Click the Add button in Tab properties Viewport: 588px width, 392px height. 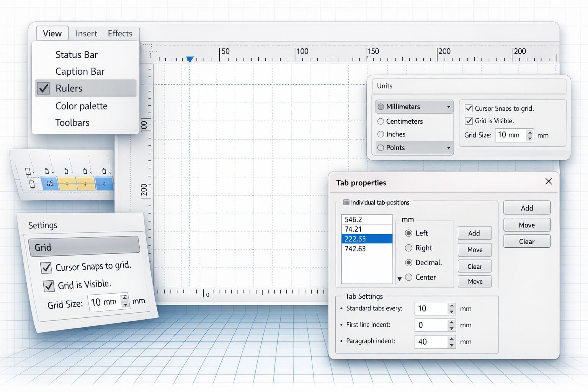coord(526,207)
